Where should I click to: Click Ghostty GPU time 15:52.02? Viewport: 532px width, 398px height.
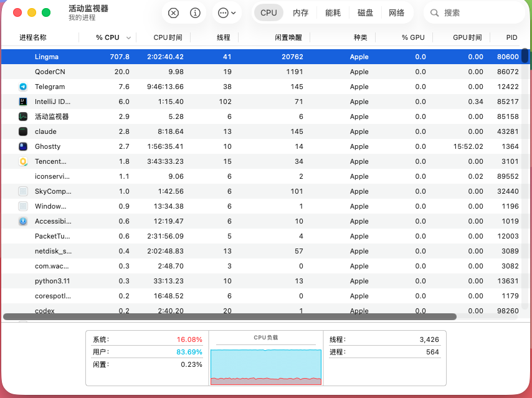468,146
